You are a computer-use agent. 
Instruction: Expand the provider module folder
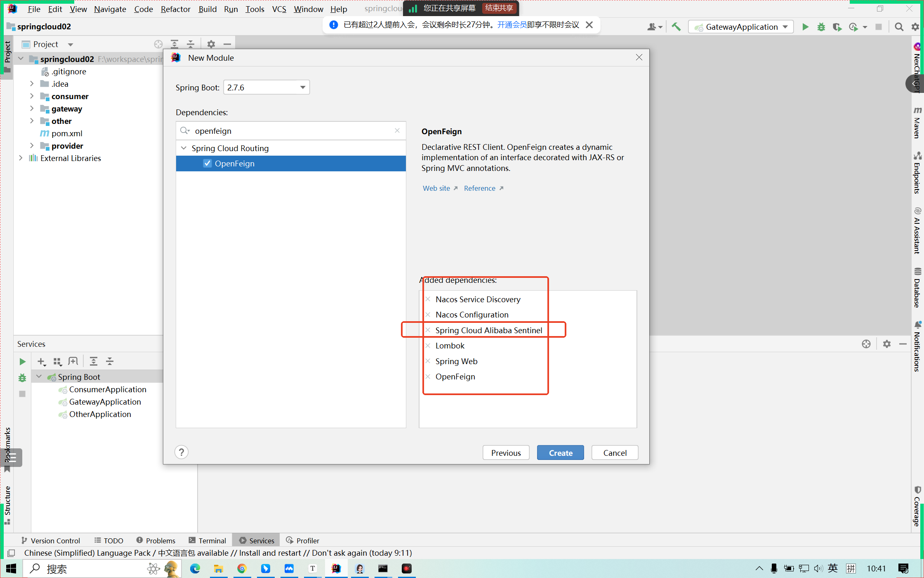point(32,146)
